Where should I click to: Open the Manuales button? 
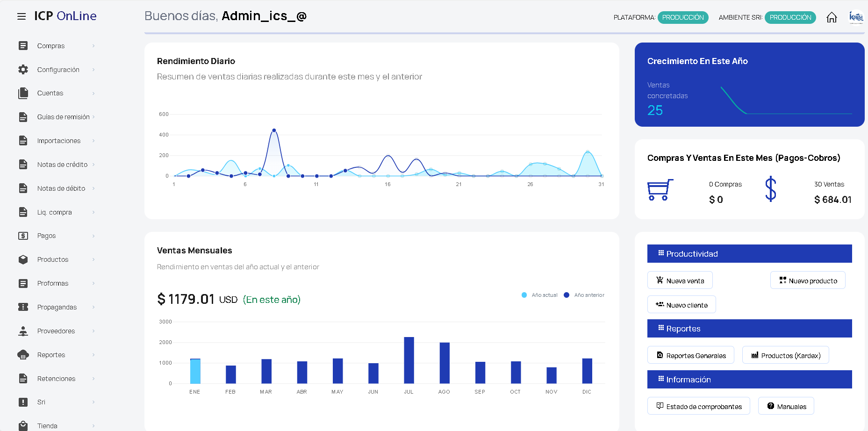coord(786,406)
